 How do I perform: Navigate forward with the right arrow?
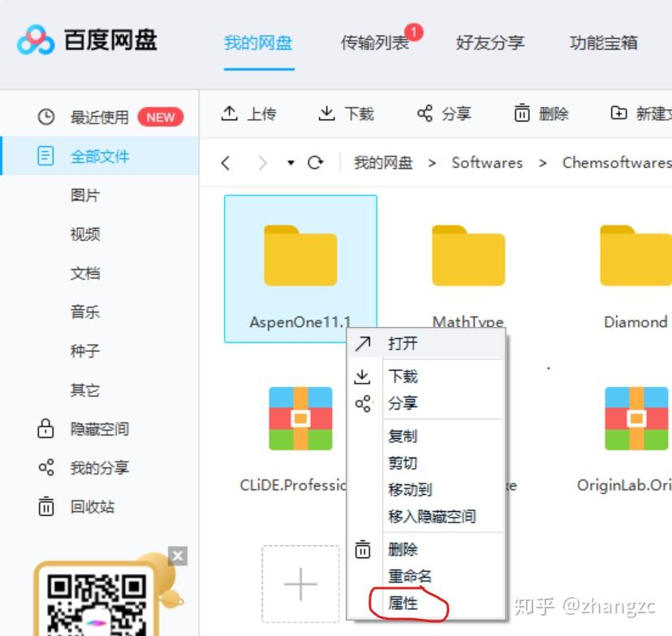tap(263, 163)
